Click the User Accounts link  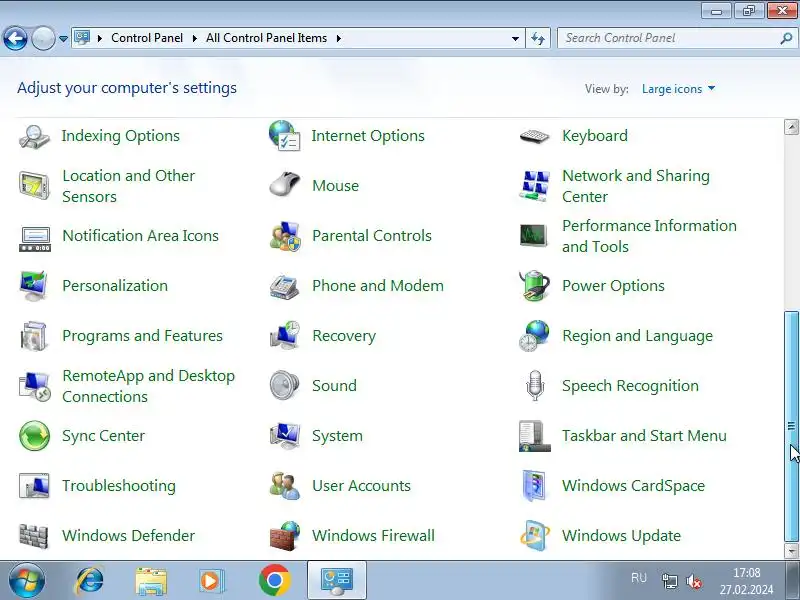(x=361, y=486)
